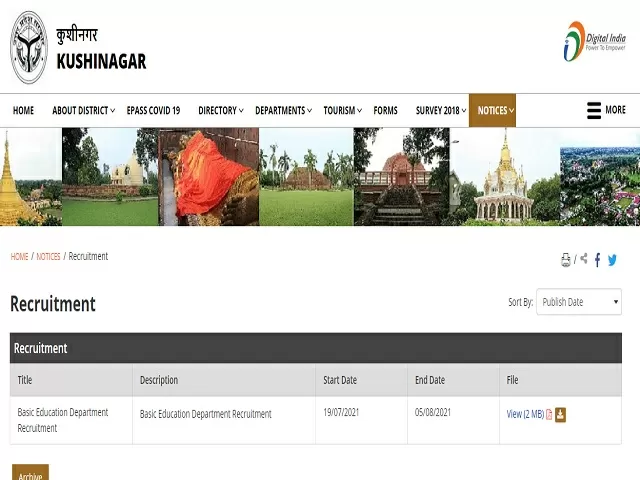Expand the About District menu
640x480 pixels.
83,111
